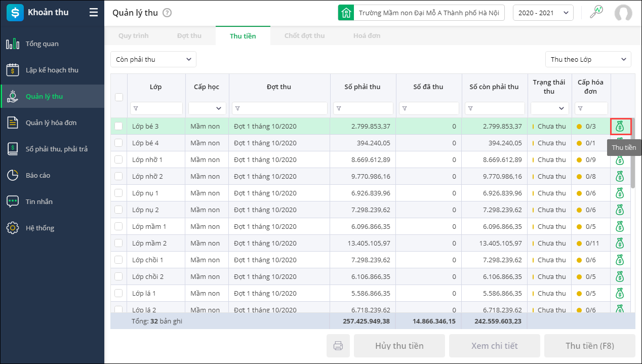Open the 2020 - 2021 school year dropdown
Image resolution: width=642 pixels, height=364 pixels.
click(543, 13)
